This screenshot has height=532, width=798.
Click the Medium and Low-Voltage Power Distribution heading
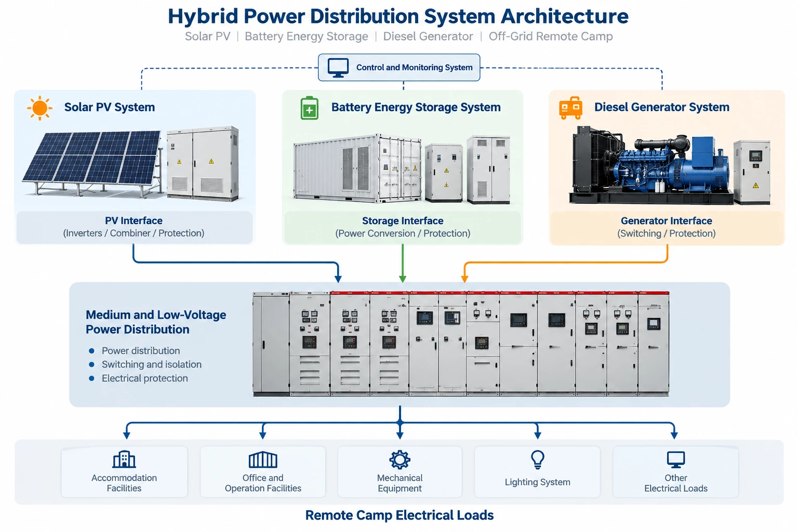156,322
